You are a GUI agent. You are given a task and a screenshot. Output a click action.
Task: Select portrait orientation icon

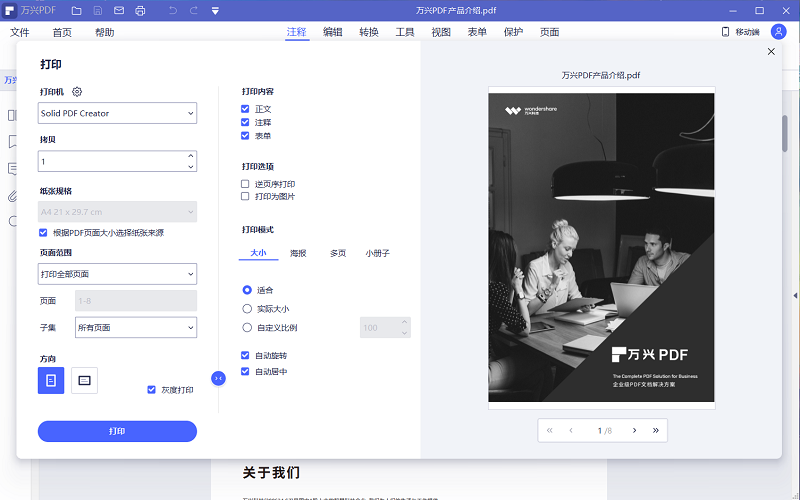pos(51,380)
